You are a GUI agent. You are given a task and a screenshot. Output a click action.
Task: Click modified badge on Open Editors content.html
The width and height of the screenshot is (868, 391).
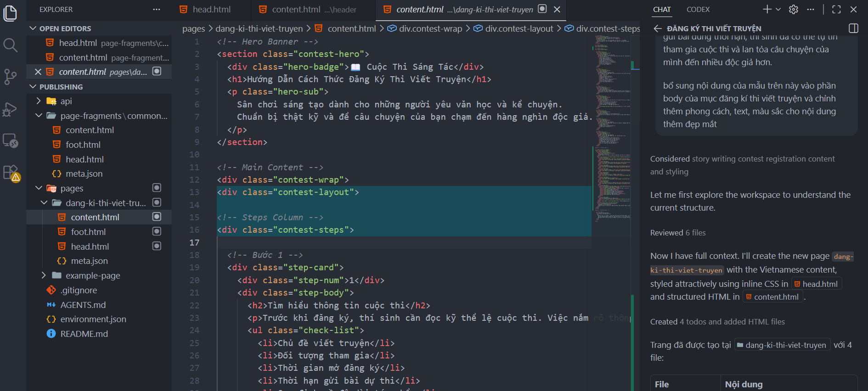(157, 71)
